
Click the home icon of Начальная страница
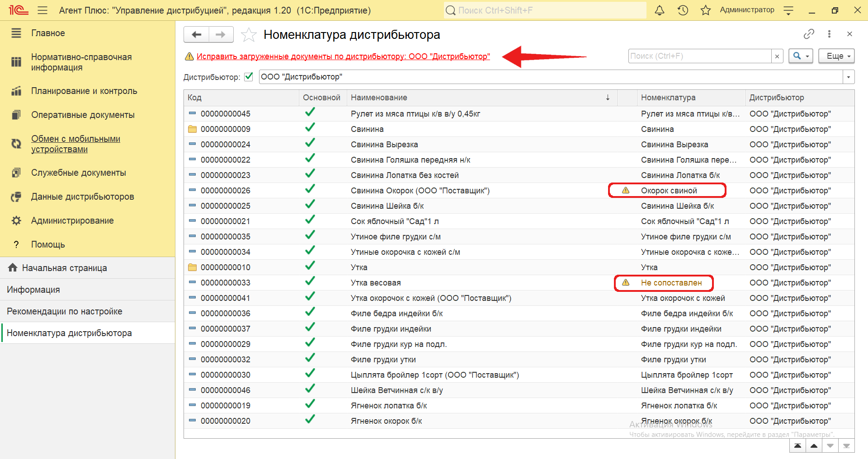point(13,267)
